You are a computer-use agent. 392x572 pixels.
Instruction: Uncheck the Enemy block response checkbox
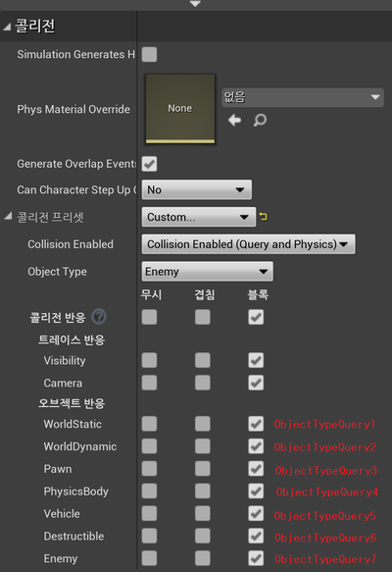pos(256,558)
